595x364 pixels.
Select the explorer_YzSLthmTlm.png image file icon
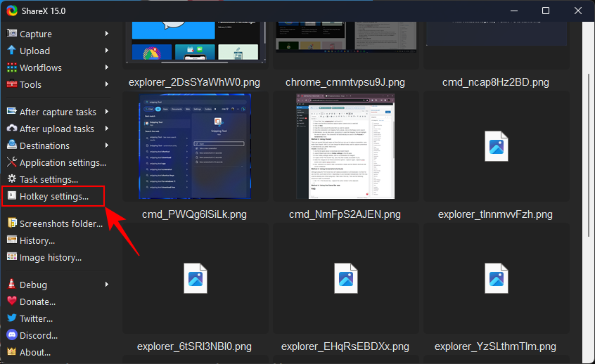click(497, 278)
